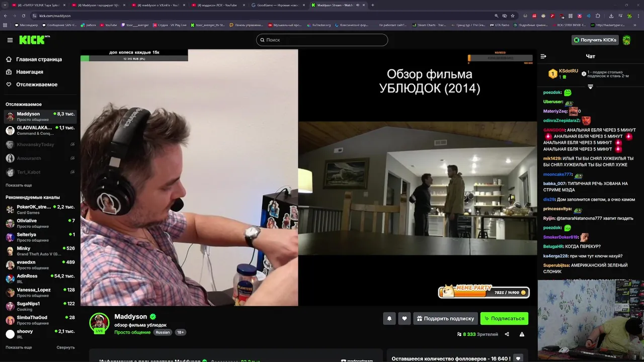Screen dimensions: 644x362
Task: Open a new browser tab
Action: coord(372,5)
